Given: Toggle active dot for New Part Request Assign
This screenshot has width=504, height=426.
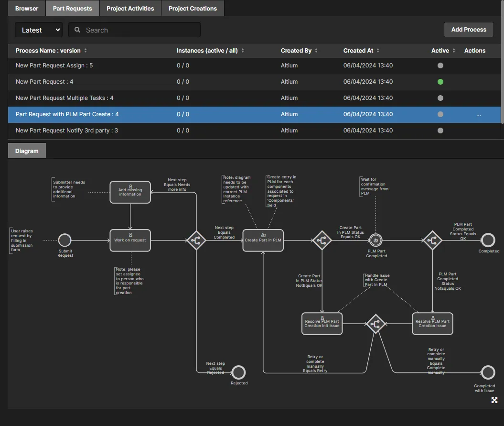Looking at the screenshot, I should (440, 66).
